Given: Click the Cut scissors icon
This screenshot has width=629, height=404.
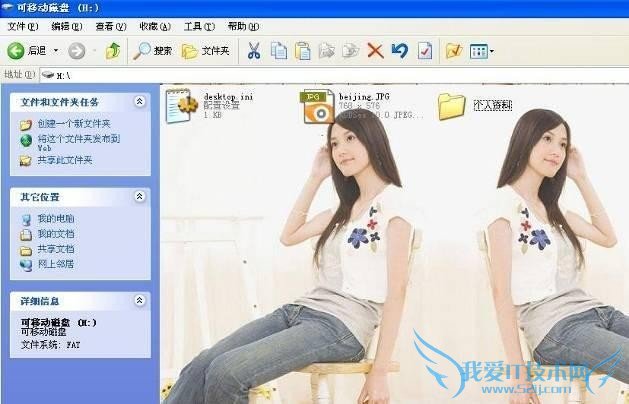Looking at the screenshot, I should coord(254,51).
